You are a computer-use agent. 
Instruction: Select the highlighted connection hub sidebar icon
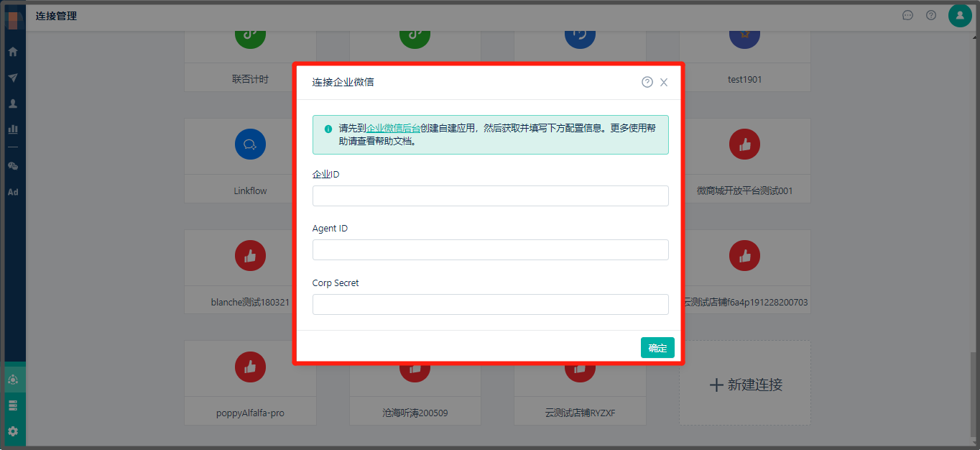pos(13,380)
